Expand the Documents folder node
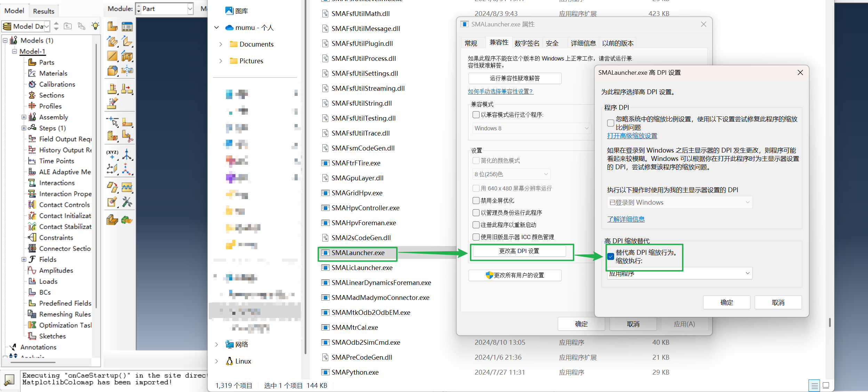 click(x=220, y=44)
